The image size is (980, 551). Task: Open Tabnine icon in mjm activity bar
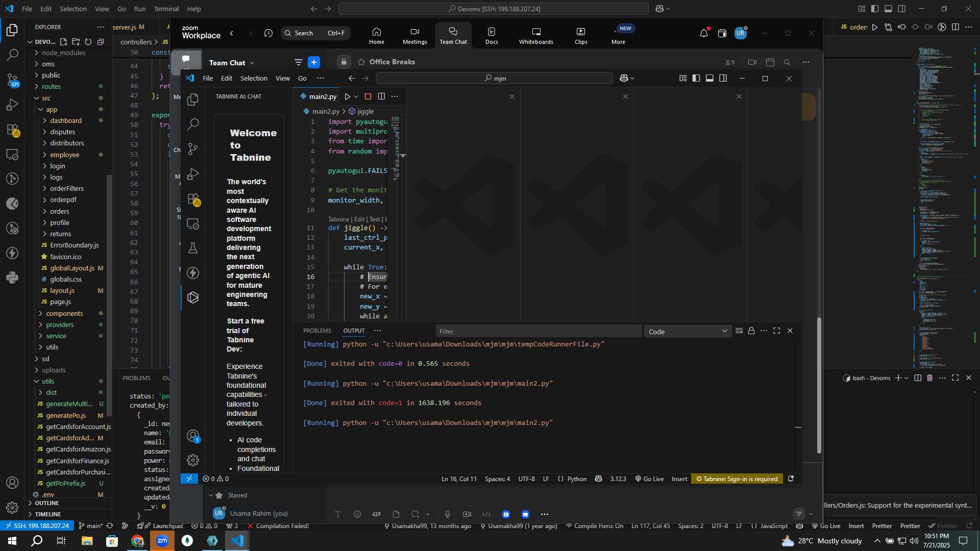pos(193,297)
